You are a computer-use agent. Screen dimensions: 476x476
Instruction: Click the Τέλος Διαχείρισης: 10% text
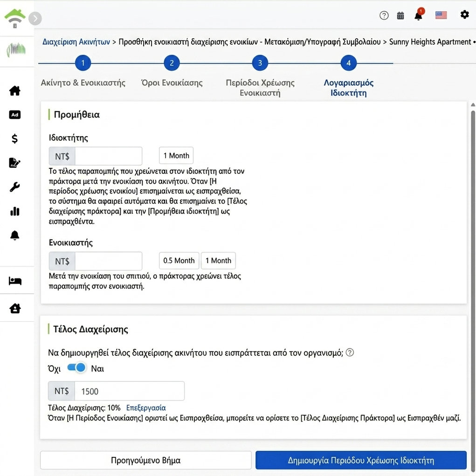(84, 407)
